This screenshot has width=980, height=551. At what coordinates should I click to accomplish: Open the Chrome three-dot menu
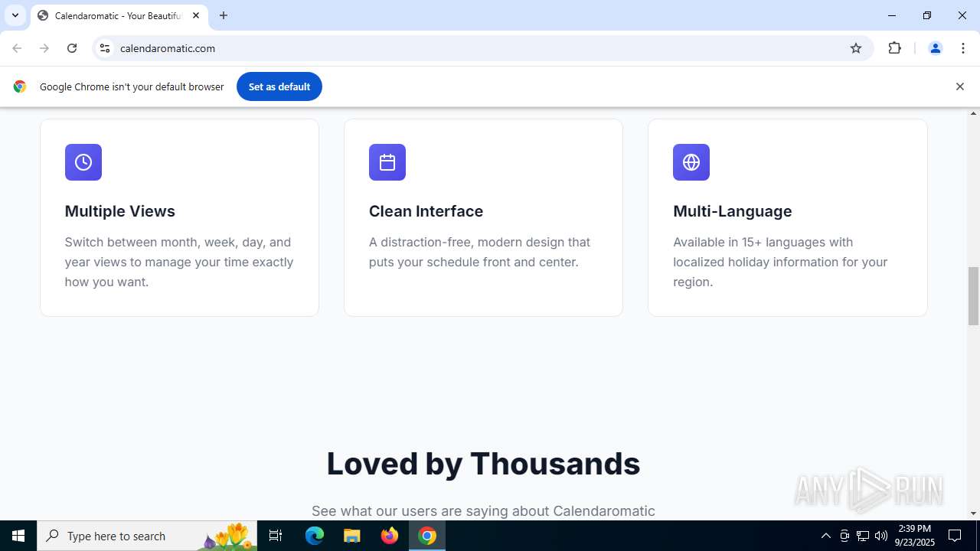962,48
